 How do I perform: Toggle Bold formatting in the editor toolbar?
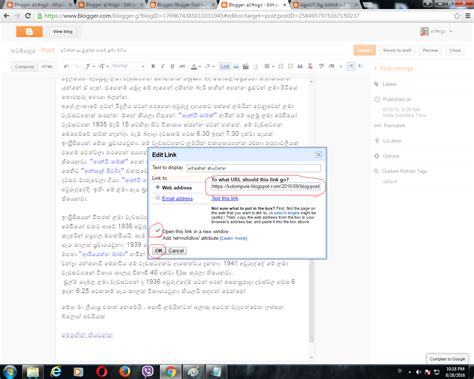pos(153,66)
